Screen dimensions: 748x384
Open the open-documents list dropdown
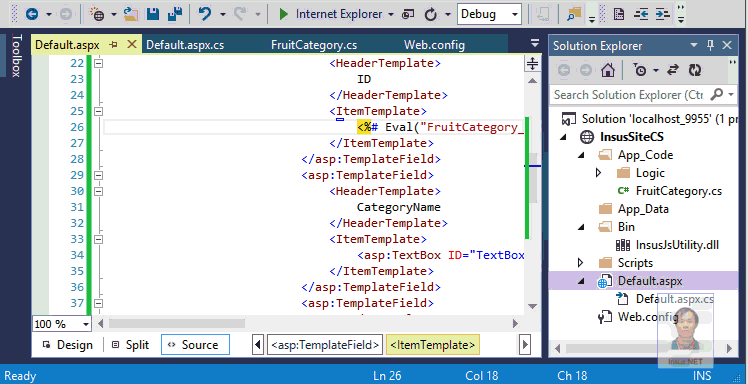coord(535,43)
